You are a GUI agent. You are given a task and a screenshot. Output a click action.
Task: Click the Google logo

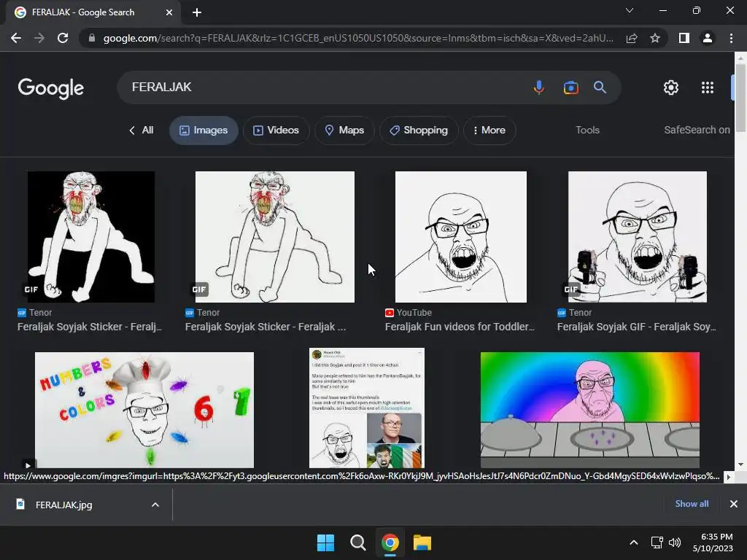51,88
